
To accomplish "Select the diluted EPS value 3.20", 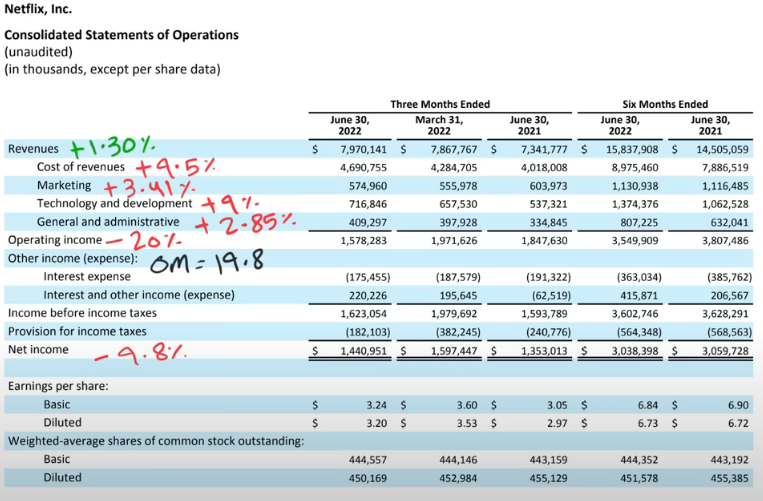I will click(377, 423).
